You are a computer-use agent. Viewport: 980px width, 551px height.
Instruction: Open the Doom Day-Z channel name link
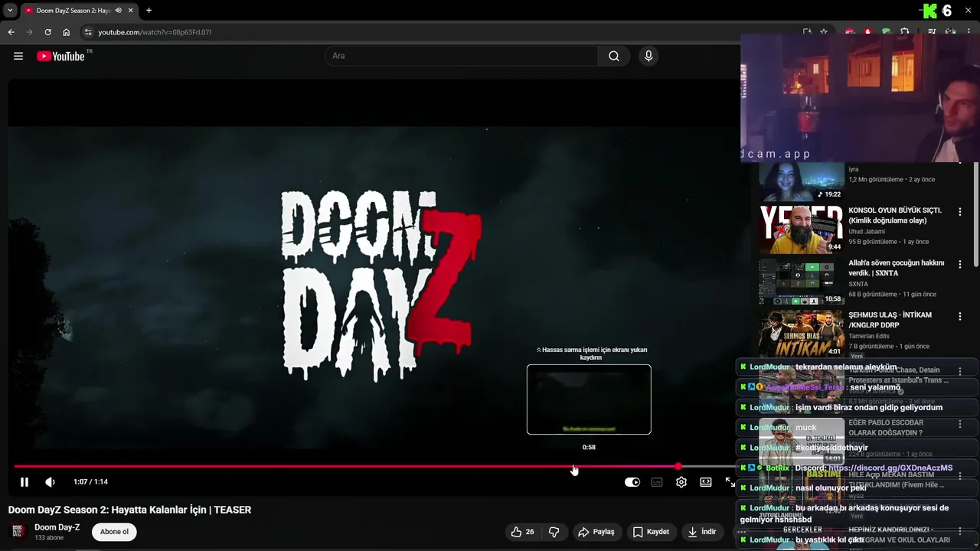pyautogui.click(x=57, y=527)
